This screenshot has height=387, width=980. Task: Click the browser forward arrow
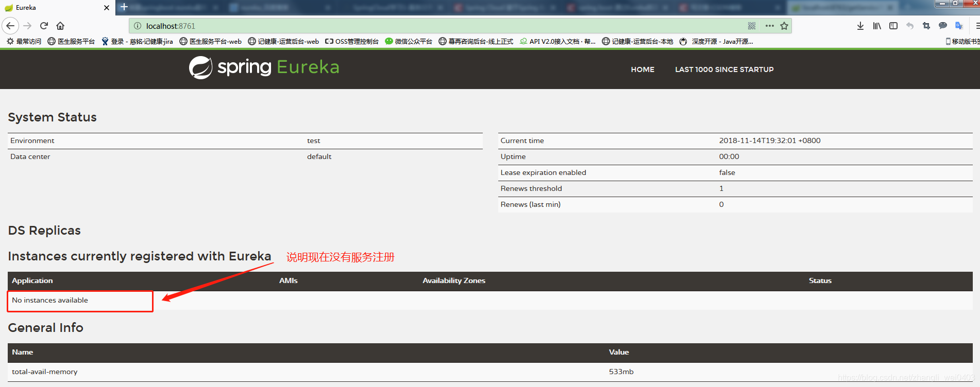click(x=28, y=26)
